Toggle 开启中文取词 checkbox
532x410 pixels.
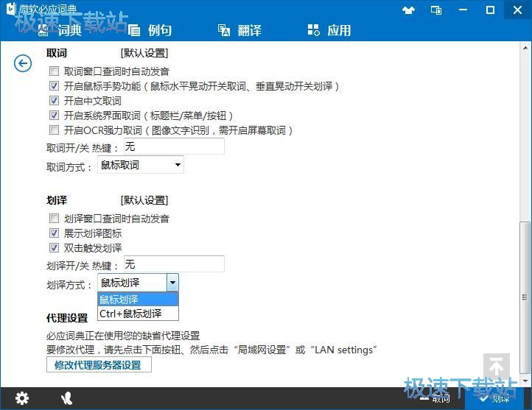click(x=54, y=100)
